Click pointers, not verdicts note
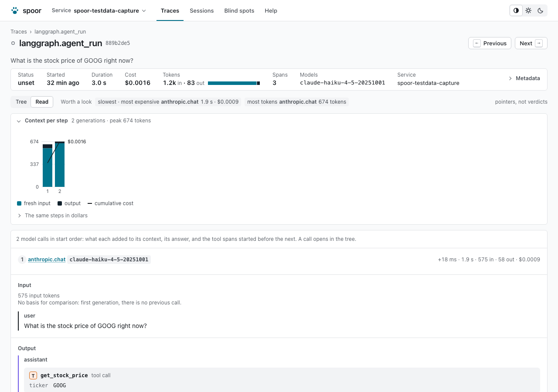The height and width of the screenshot is (392, 558). [521, 102]
